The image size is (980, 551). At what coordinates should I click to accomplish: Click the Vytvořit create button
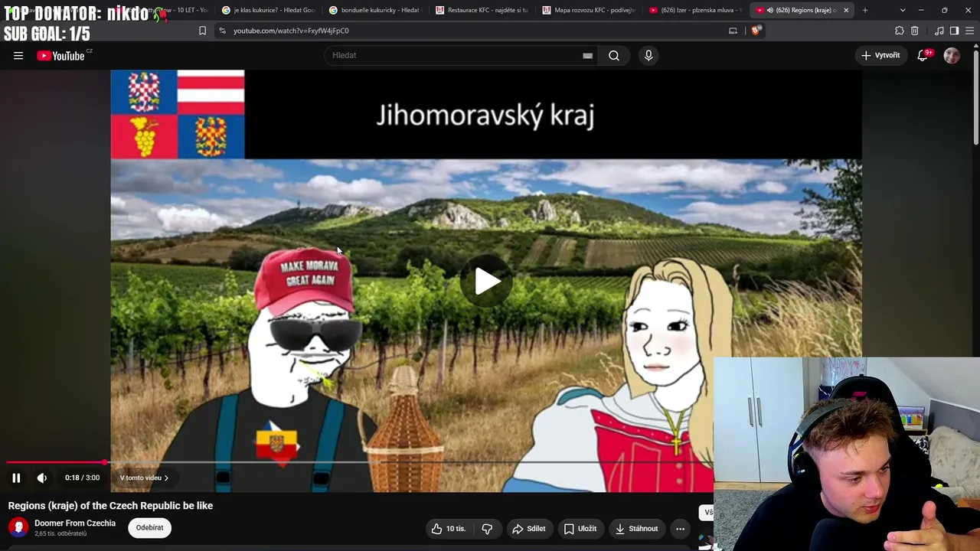click(x=880, y=55)
